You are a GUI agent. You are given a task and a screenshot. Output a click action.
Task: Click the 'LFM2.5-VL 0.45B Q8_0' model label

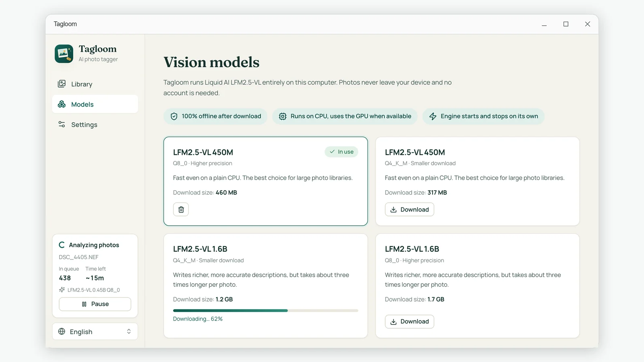click(x=94, y=290)
